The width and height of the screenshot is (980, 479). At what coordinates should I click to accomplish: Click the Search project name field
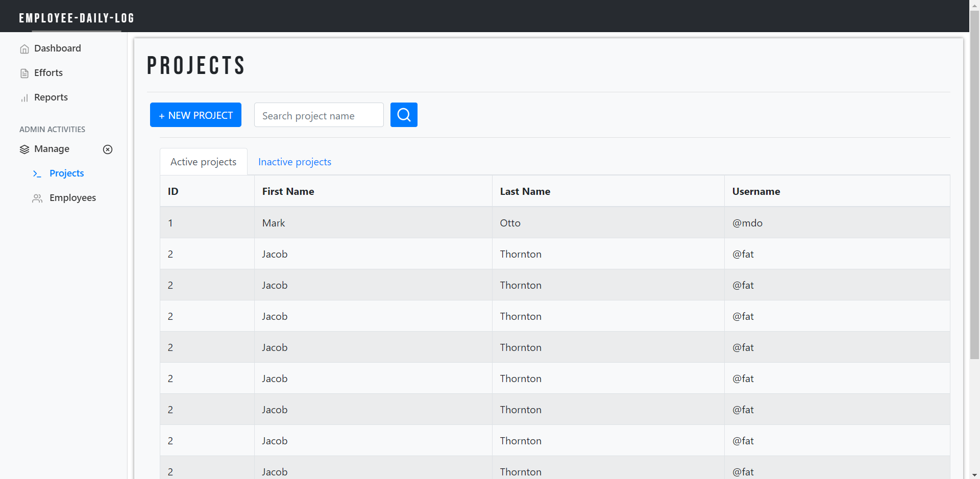pyautogui.click(x=318, y=115)
